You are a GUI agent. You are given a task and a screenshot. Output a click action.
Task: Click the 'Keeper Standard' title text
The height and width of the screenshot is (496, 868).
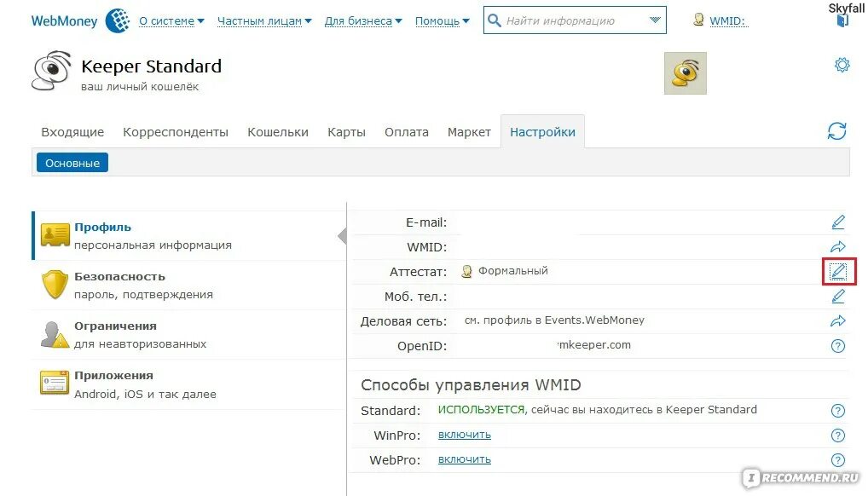click(151, 66)
